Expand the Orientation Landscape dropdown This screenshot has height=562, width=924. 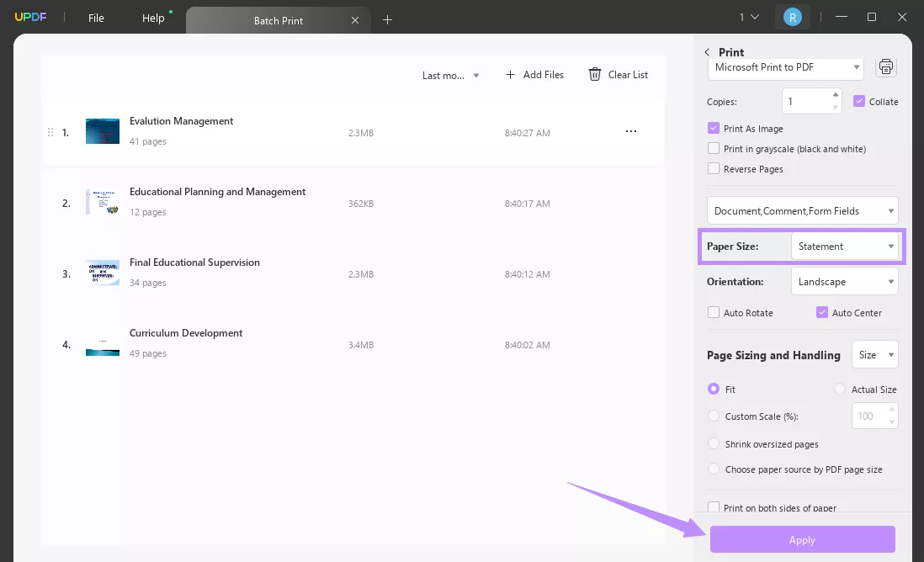click(x=844, y=282)
